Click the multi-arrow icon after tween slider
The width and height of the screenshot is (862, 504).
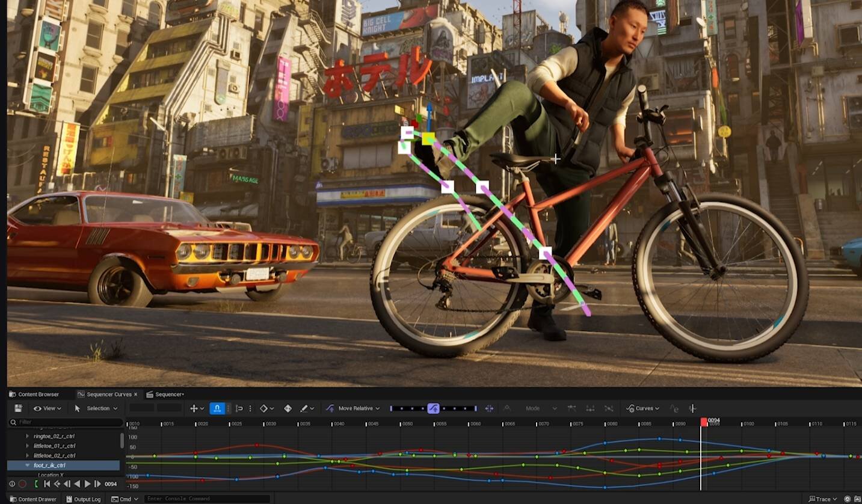point(489,408)
